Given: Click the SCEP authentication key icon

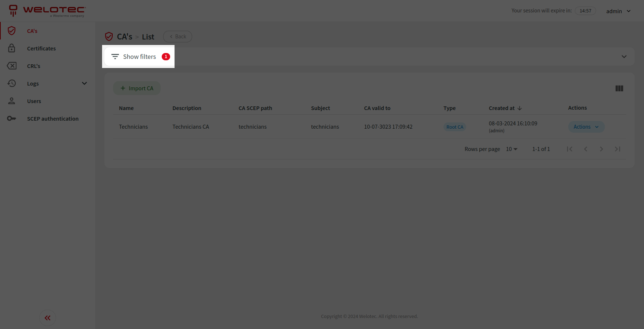Looking at the screenshot, I should [12, 118].
